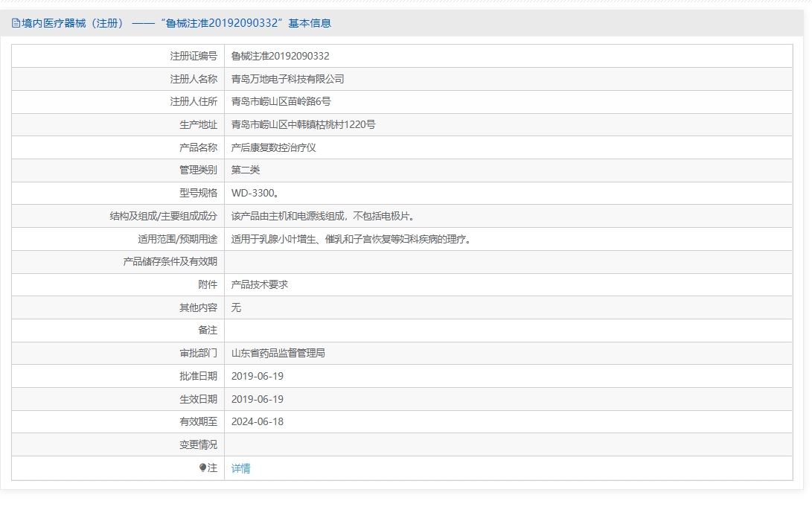This screenshot has width=812, height=507.
Task: Click the 产品储存条件及有效期 label
Action: tap(170, 261)
